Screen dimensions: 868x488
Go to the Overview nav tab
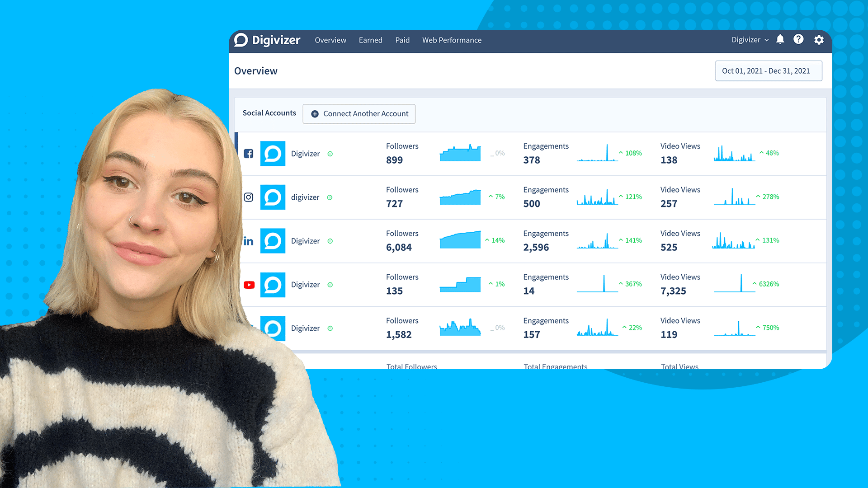(330, 40)
